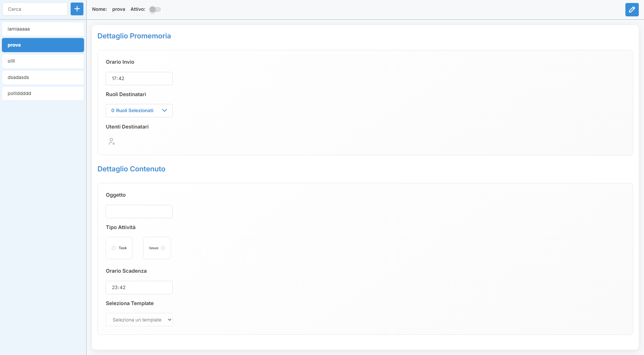Image resolution: width=644 pixels, height=355 pixels.
Task: Click the Dettaglio Contenuto heading
Action: click(131, 169)
